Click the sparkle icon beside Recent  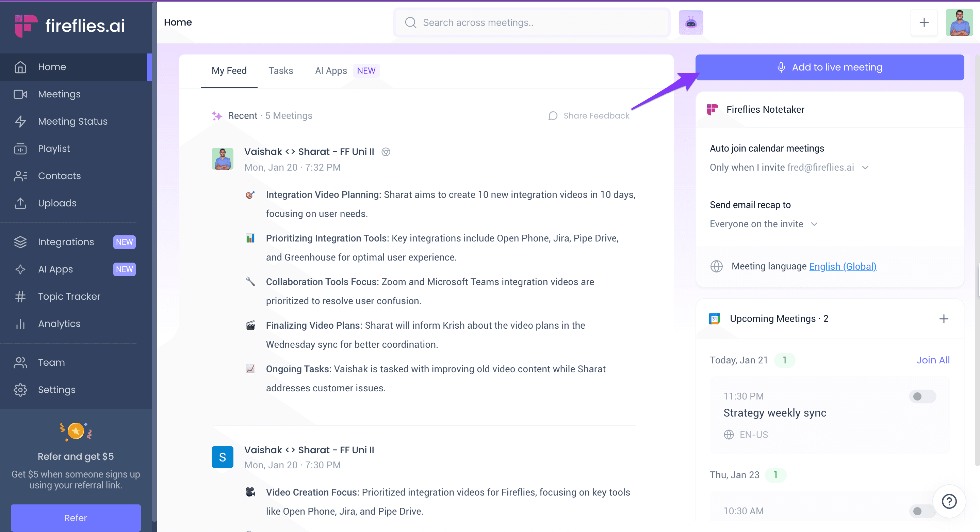tap(217, 116)
